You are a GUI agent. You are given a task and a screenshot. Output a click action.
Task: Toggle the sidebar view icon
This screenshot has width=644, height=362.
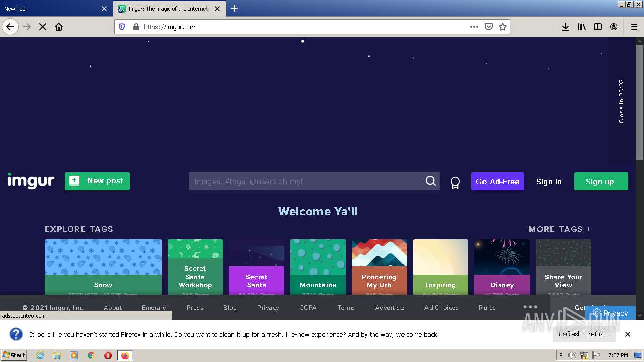[598, 27]
